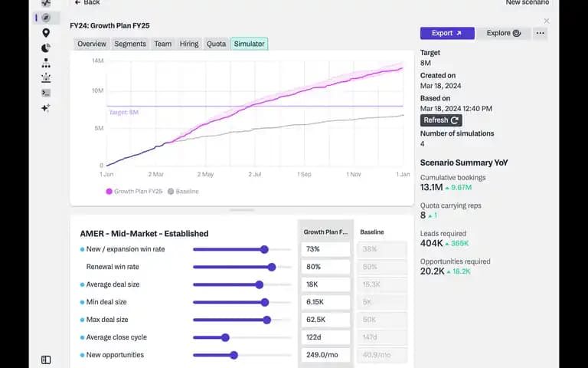This screenshot has height=368, width=588.
Task: Adjust Max deal size slider handle
Action: pyautogui.click(x=267, y=320)
